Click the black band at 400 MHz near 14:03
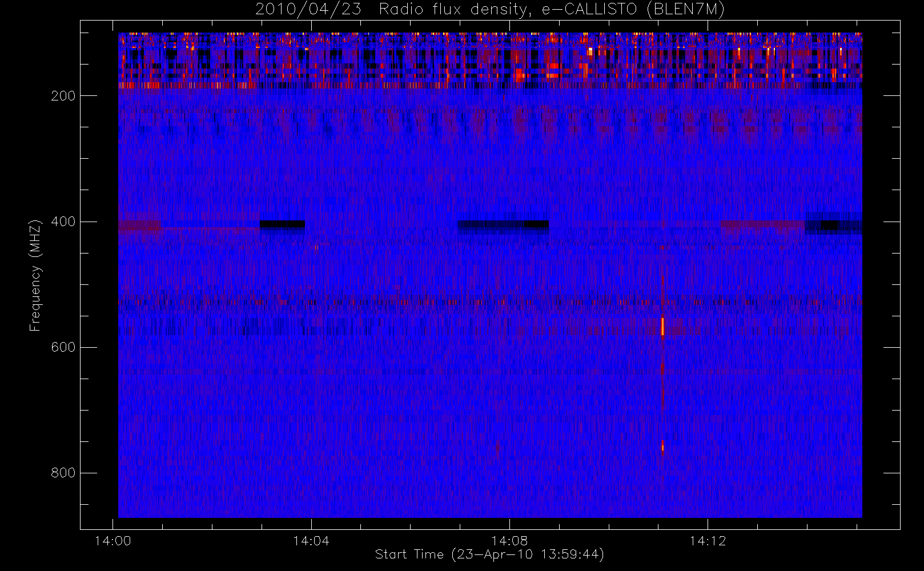The image size is (924, 571). pos(283,224)
